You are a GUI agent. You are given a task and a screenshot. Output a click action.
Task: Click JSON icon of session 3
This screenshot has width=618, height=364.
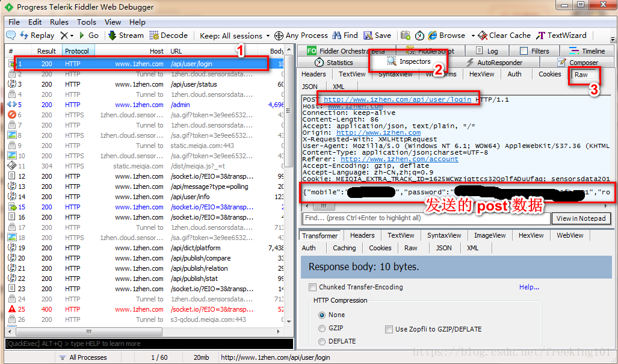(x=12, y=84)
